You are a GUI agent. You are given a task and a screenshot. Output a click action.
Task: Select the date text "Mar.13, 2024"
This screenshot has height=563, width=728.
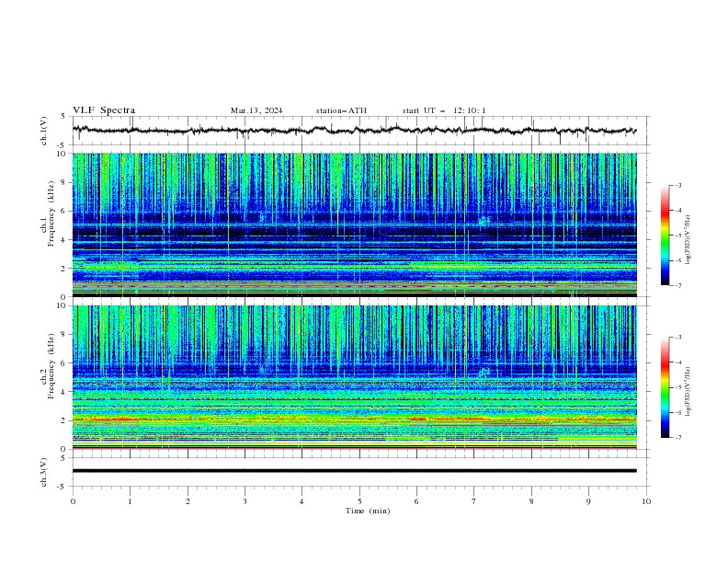tap(256, 110)
